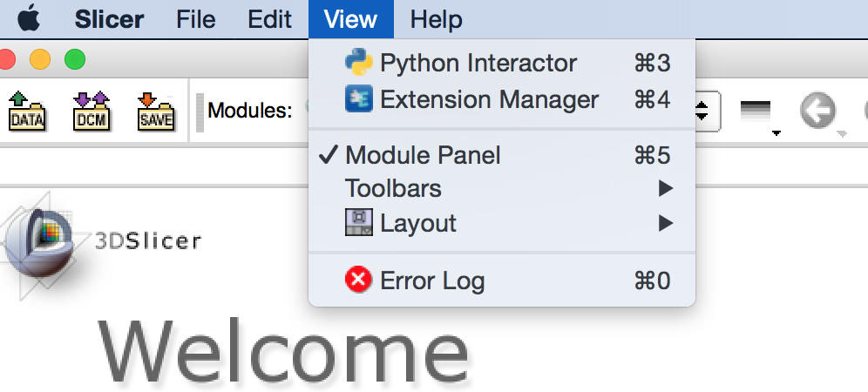
Task: Click the Layout menu icon
Action: click(x=358, y=223)
